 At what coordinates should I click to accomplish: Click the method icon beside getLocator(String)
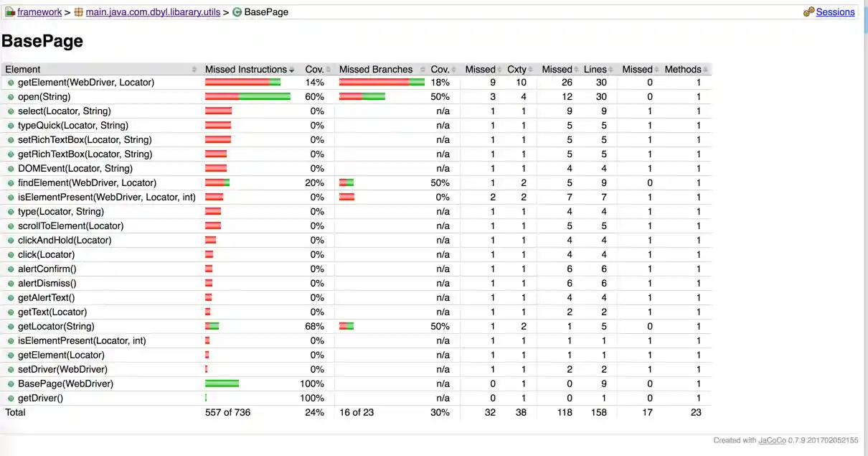(x=11, y=327)
